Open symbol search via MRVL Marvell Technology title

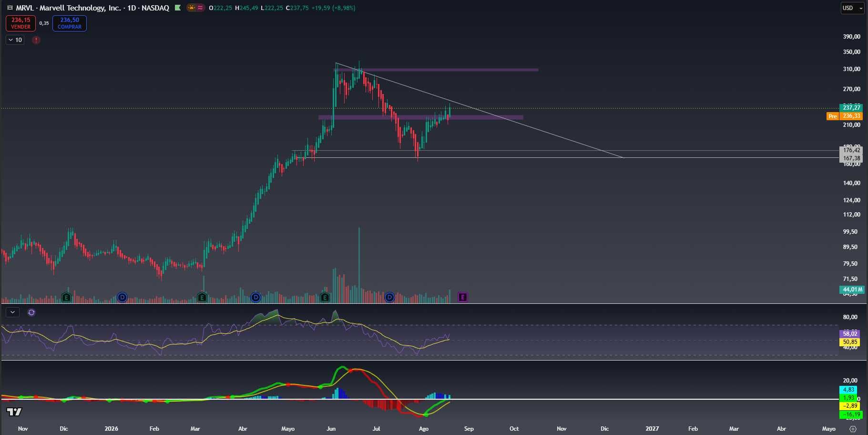pyautogui.click(x=92, y=8)
